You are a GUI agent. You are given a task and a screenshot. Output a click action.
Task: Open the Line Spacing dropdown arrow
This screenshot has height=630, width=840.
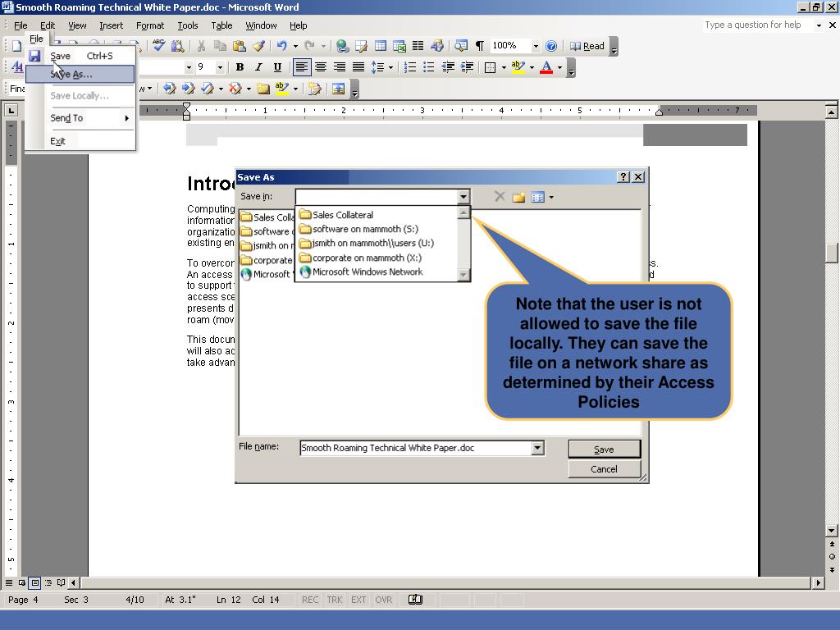click(x=390, y=67)
